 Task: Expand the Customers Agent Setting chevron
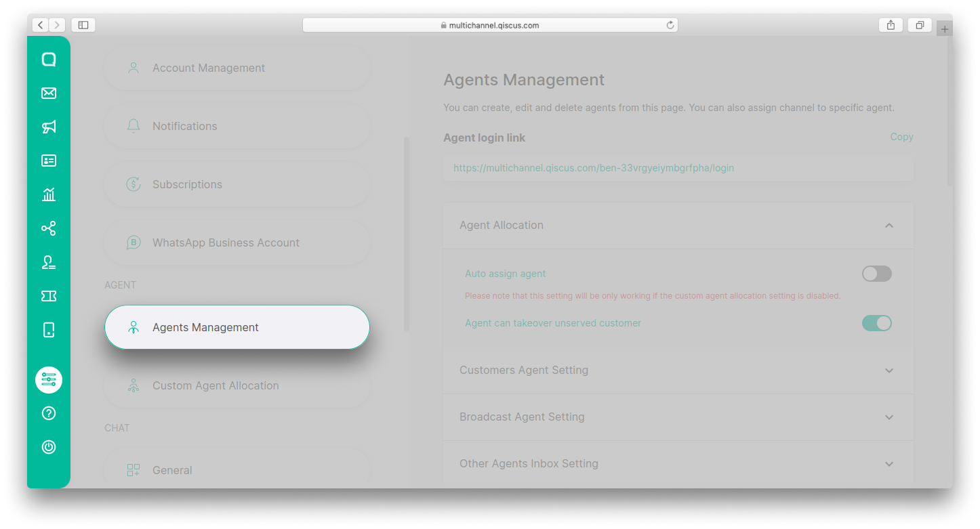pos(889,371)
